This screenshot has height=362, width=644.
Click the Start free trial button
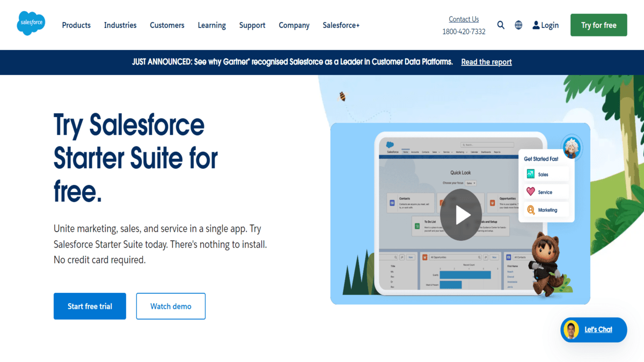click(90, 306)
